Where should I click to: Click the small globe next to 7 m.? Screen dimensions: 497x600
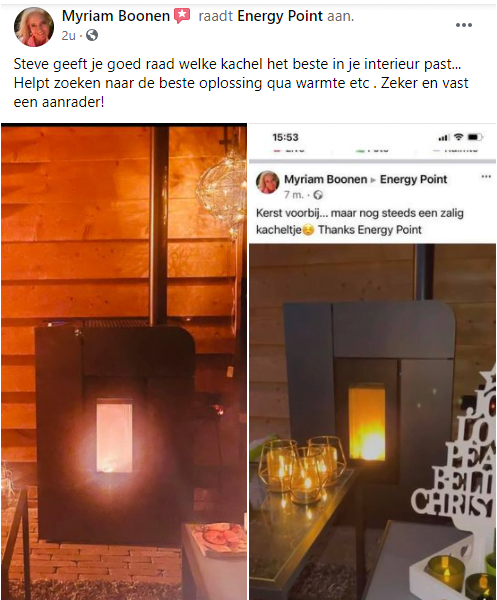coord(318,195)
